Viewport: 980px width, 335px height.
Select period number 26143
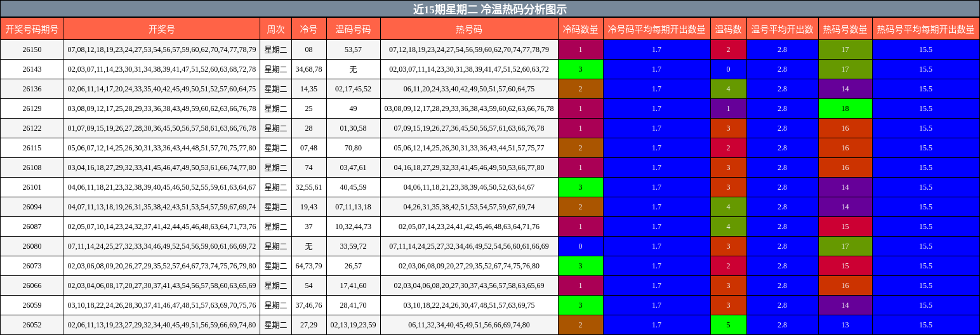coord(32,69)
